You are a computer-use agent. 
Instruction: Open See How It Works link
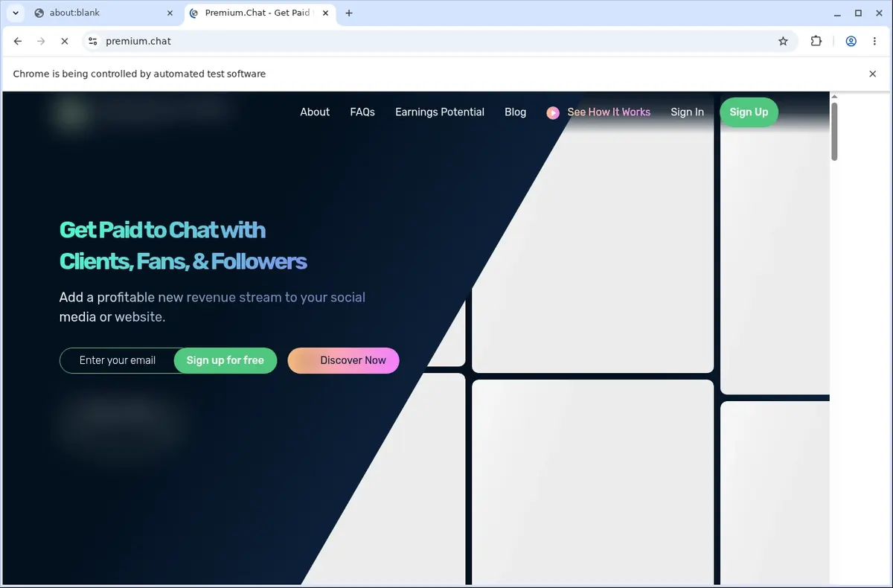(x=609, y=112)
